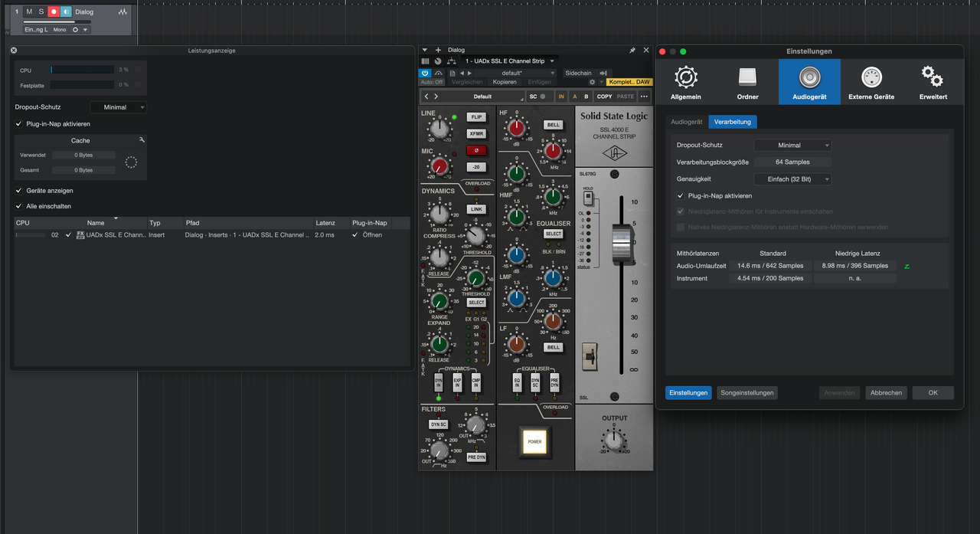Open Externe Geräte settings tab
980x534 pixels.
[x=871, y=82]
